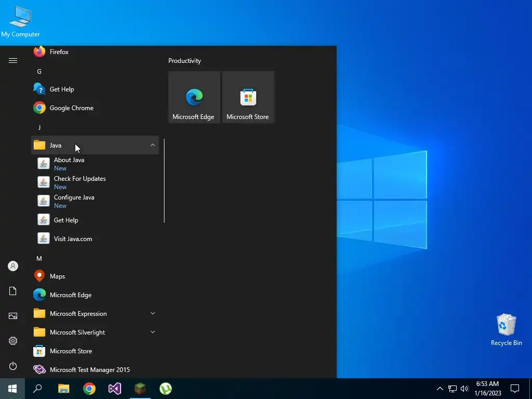
Task: Open Check For Updates under Java
Action: tap(95, 182)
